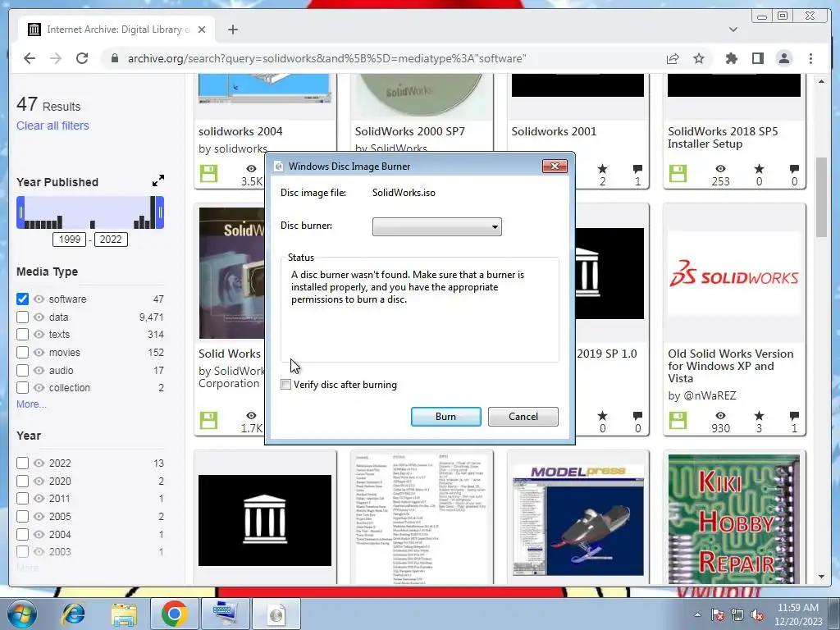Check the movies media type checkbox
The height and width of the screenshot is (630, 840).
pos(22,353)
